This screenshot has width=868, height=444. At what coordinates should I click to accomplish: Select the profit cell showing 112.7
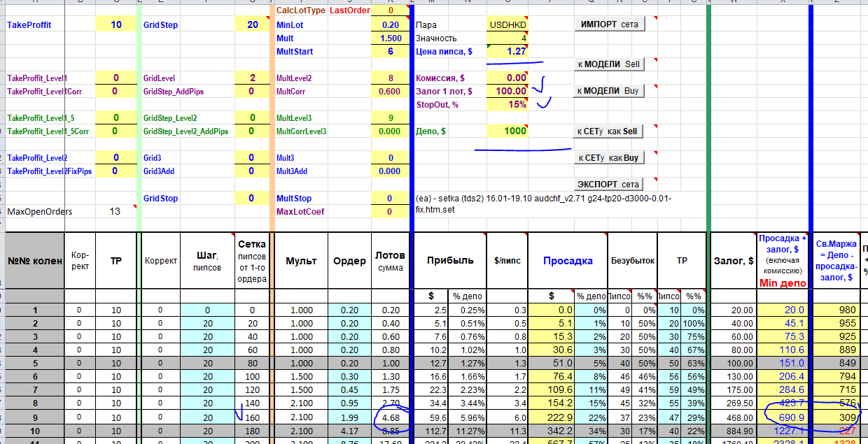(x=433, y=430)
